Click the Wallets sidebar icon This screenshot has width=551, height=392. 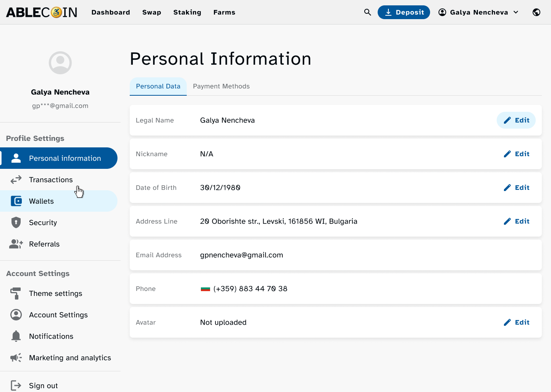(x=16, y=201)
